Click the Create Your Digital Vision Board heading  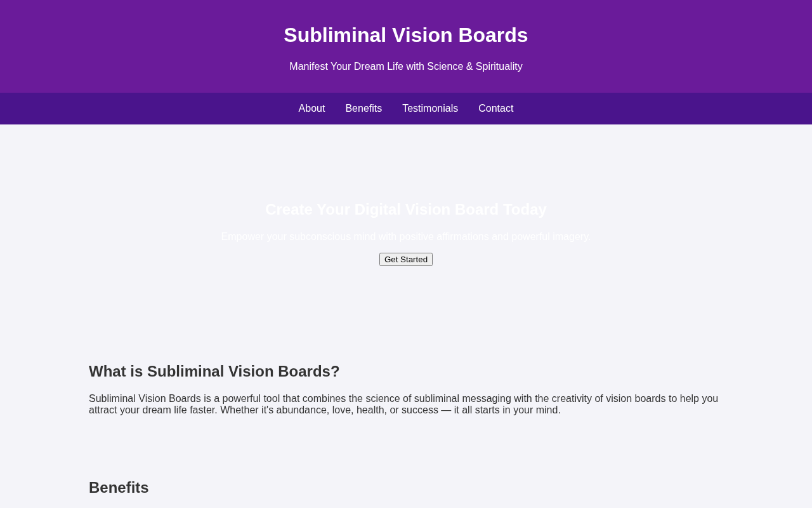click(x=406, y=210)
